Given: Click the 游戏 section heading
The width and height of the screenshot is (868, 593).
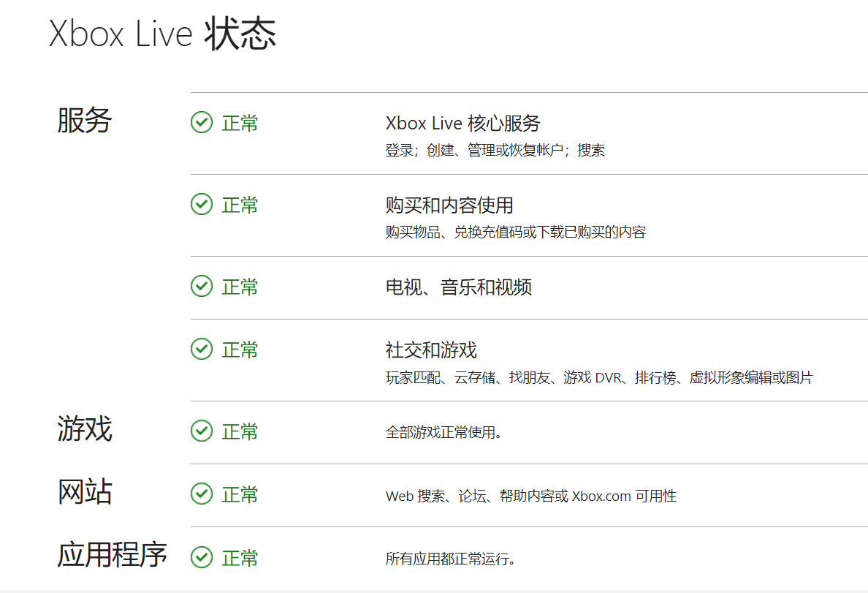Looking at the screenshot, I should (x=85, y=429).
